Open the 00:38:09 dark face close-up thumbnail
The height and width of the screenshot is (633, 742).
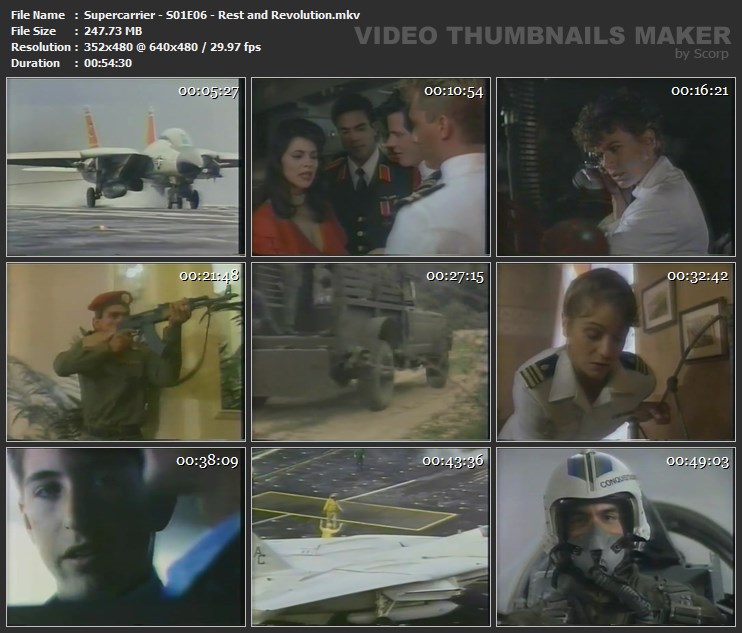pos(126,536)
